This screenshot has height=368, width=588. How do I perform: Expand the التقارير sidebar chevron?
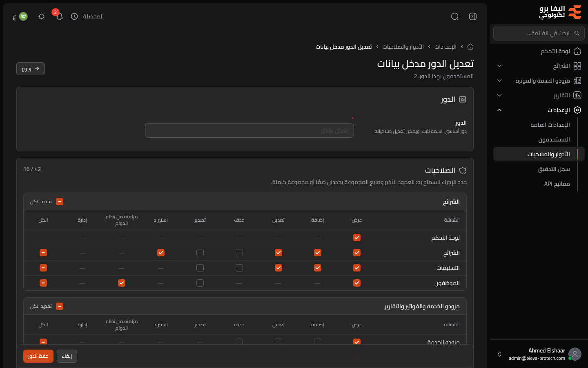pos(499,95)
